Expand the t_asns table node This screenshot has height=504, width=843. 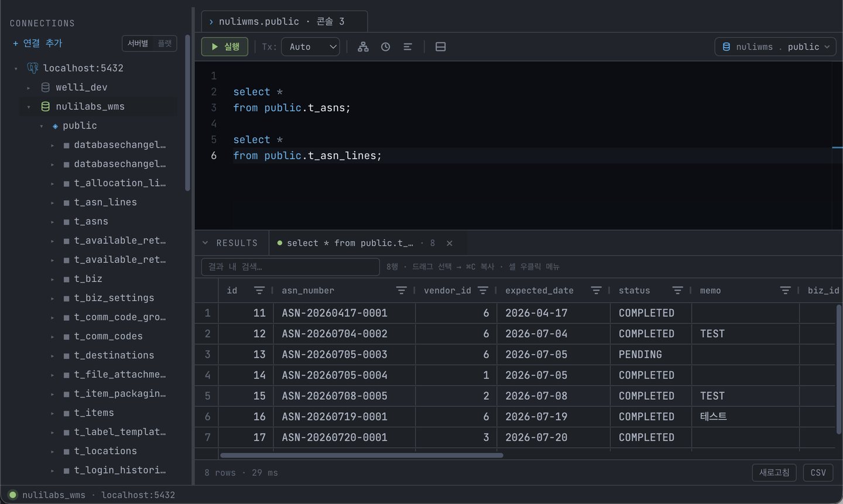click(x=53, y=222)
